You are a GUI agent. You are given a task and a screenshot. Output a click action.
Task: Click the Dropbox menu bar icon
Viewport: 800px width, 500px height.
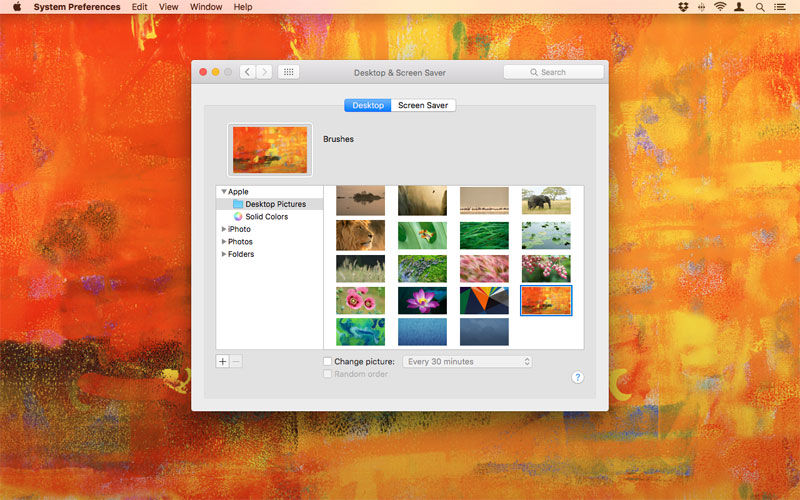(x=683, y=7)
